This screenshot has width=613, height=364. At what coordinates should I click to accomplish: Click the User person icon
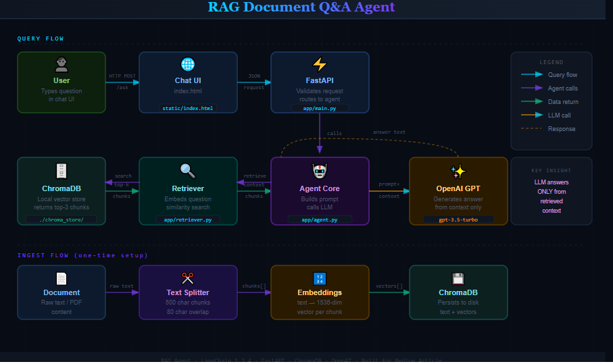[x=62, y=64]
